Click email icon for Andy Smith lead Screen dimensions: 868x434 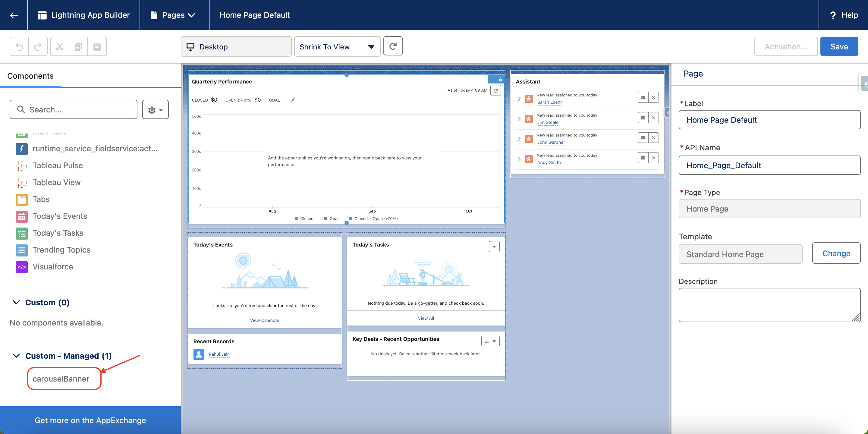pyautogui.click(x=643, y=158)
